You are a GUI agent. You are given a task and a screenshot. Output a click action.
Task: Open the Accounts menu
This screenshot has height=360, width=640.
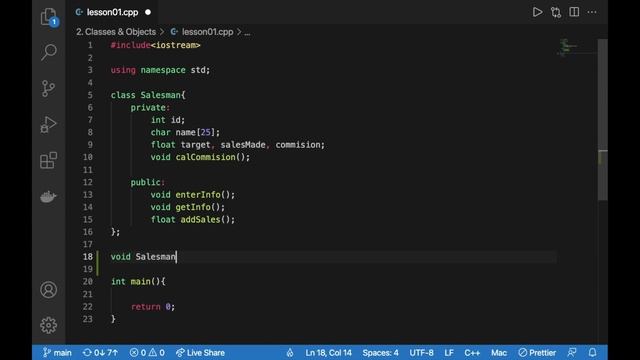[49, 290]
